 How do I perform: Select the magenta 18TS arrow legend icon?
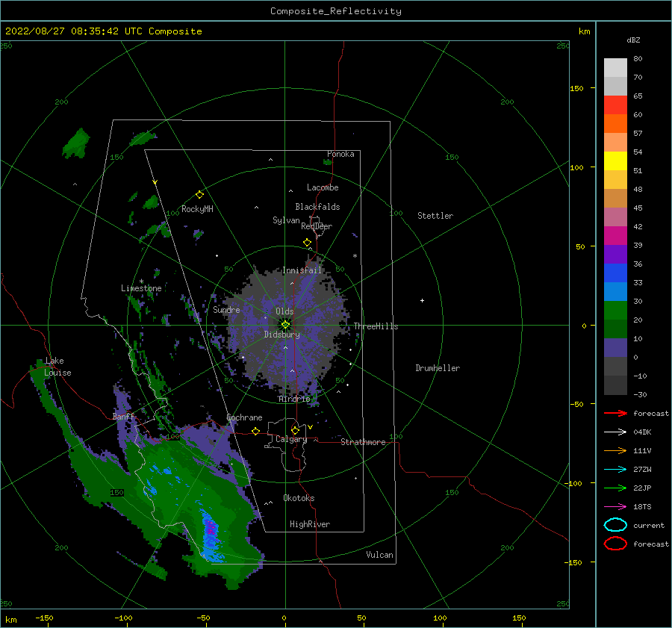pyautogui.click(x=615, y=507)
